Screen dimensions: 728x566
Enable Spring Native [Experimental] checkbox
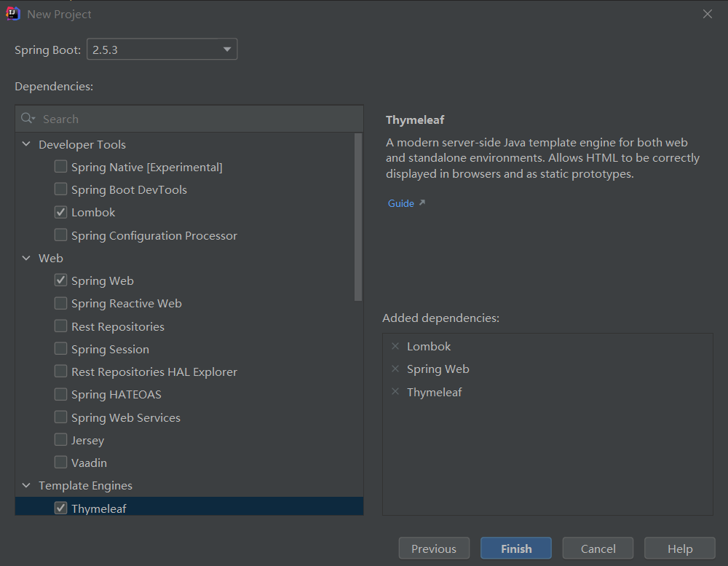tap(60, 166)
